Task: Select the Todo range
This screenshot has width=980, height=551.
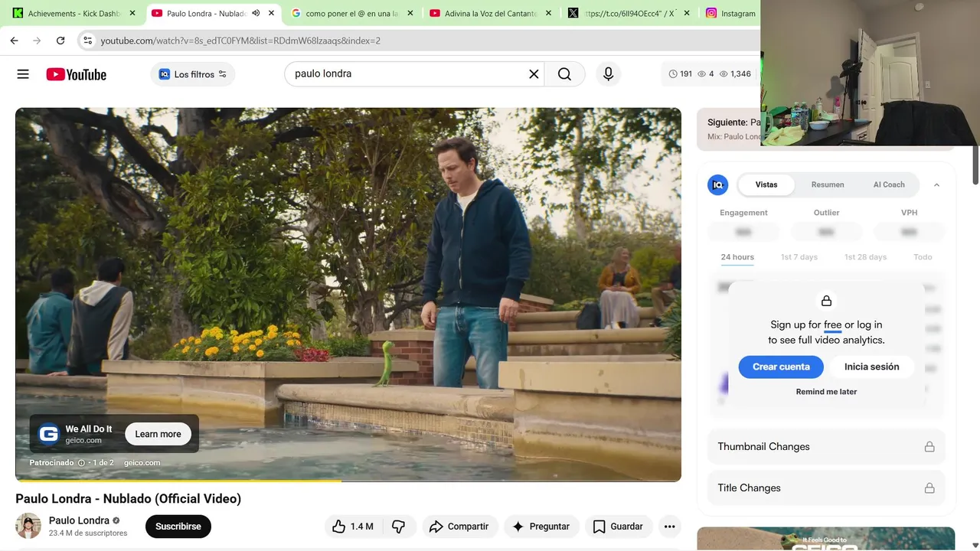Action: coord(923,257)
